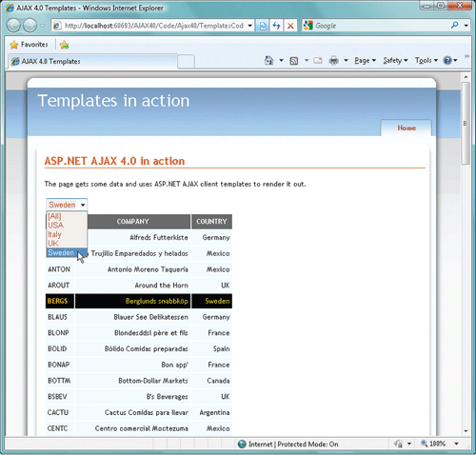Expand the status bar privacy dropdown arrow
Screen dimensions: 476x455
pos(409,444)
